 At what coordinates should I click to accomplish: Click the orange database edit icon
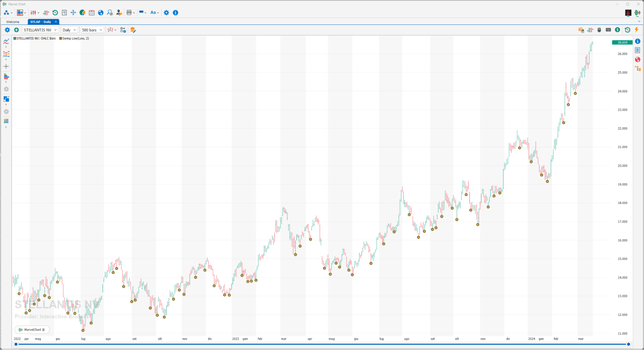tap(133, 30)
